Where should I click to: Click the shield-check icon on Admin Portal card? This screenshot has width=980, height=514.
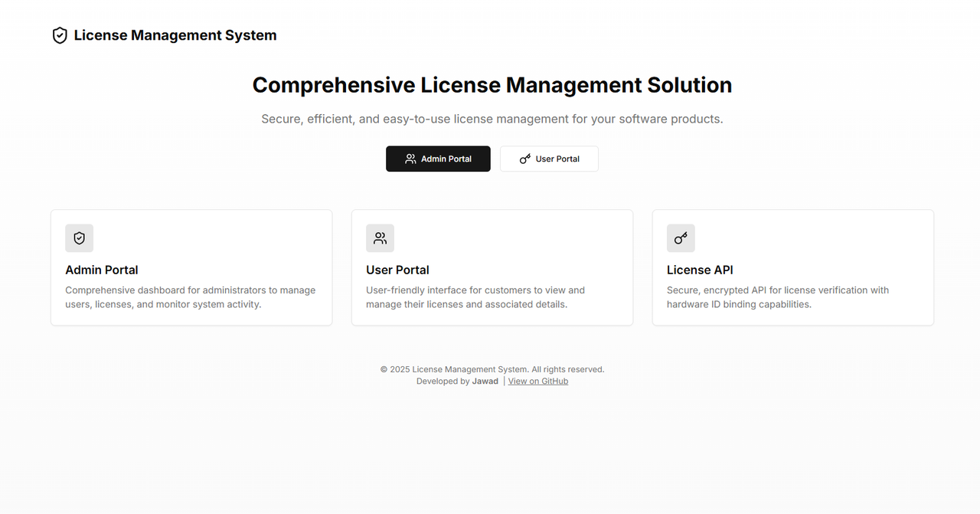[80, 238]
